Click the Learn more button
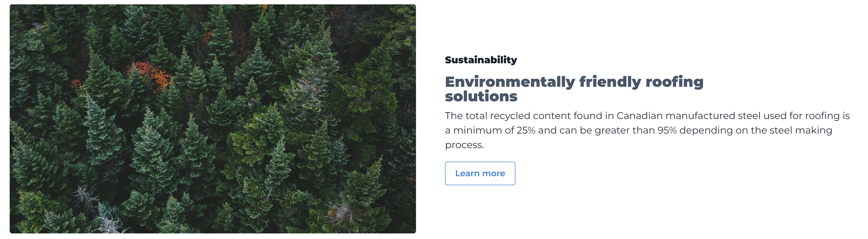 click(x=480, y=174)
